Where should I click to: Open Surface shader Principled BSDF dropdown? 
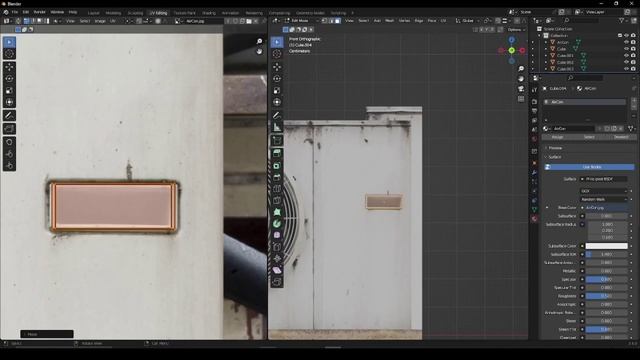click(x=604, y=179)
